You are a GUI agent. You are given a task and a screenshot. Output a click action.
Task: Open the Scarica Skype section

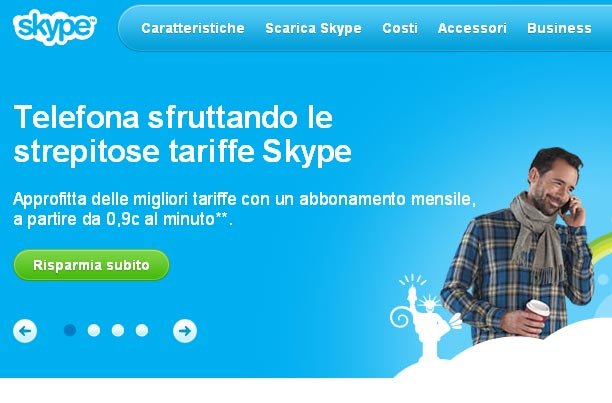(313, 28)
